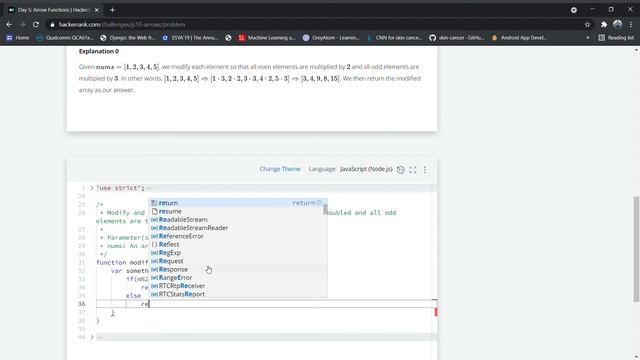Place cursor on code line 36
Viewport: 640px width, 360px height.
tap(266, 304)
